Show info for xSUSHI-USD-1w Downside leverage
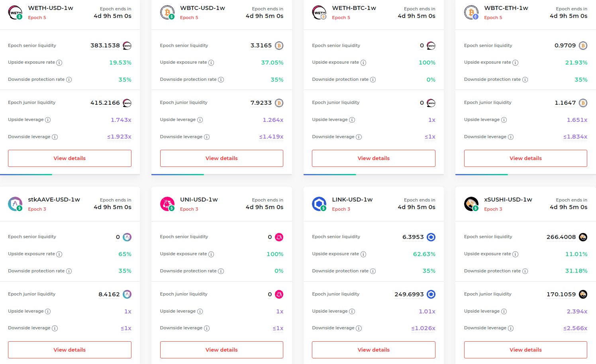The image size is (596, 364). tap(511, 328)
